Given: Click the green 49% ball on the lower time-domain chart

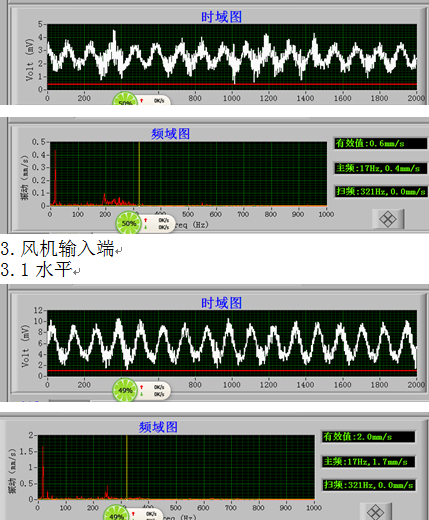Looking at the screenshot, I should [125, 390].
